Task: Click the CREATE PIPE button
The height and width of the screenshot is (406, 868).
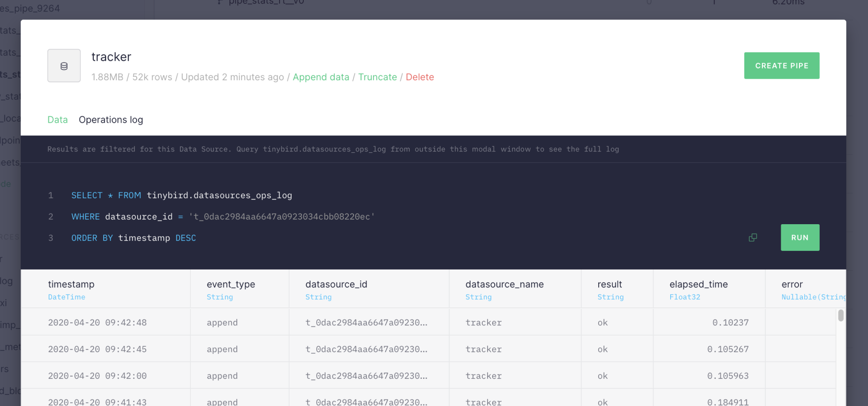Action: 781,66
